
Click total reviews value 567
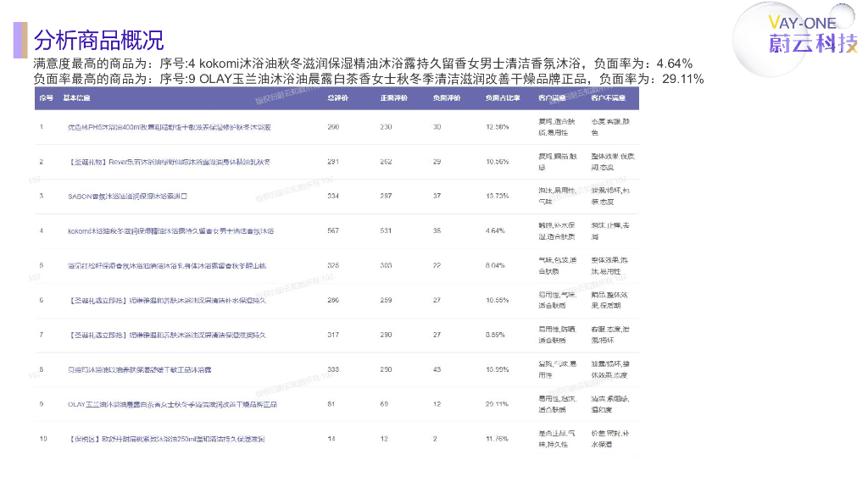[x=332, y=231]
